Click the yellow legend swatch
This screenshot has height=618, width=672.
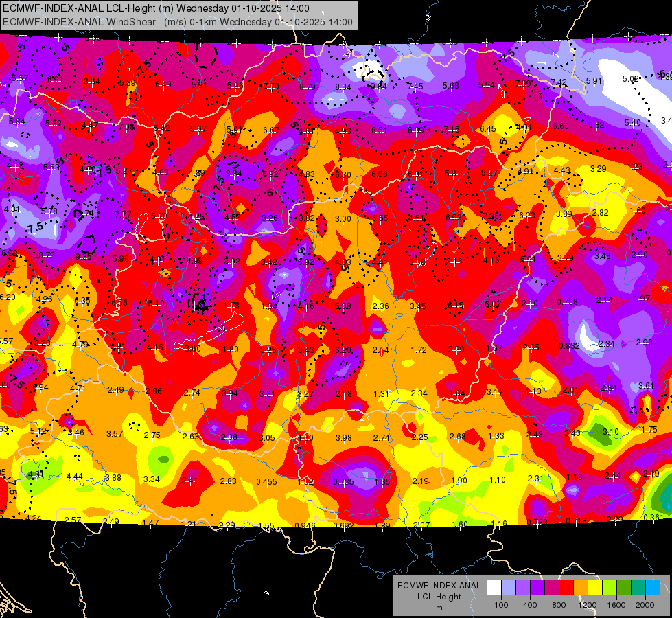tap(595, 588)
